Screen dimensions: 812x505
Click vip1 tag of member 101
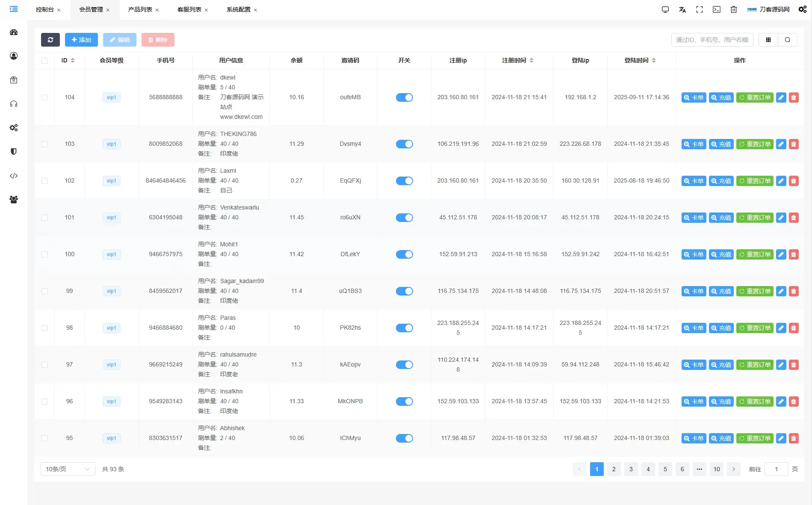point(112,218)
